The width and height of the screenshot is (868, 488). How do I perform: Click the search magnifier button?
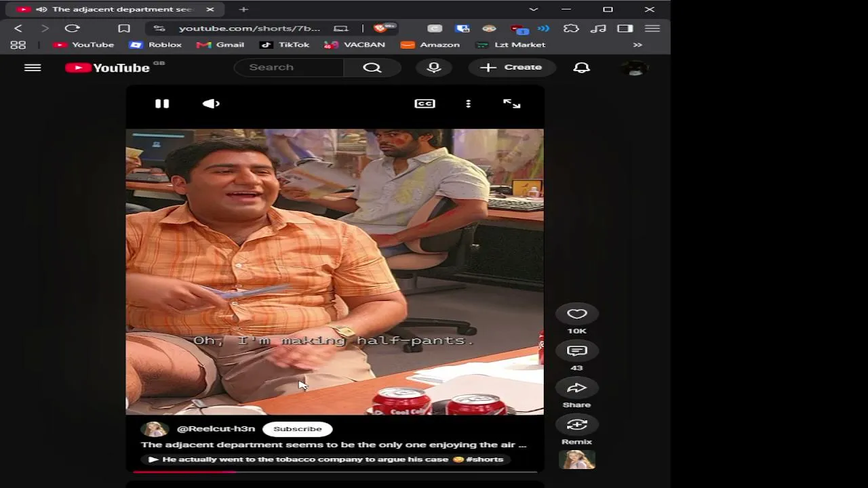(x=372, y=67)
